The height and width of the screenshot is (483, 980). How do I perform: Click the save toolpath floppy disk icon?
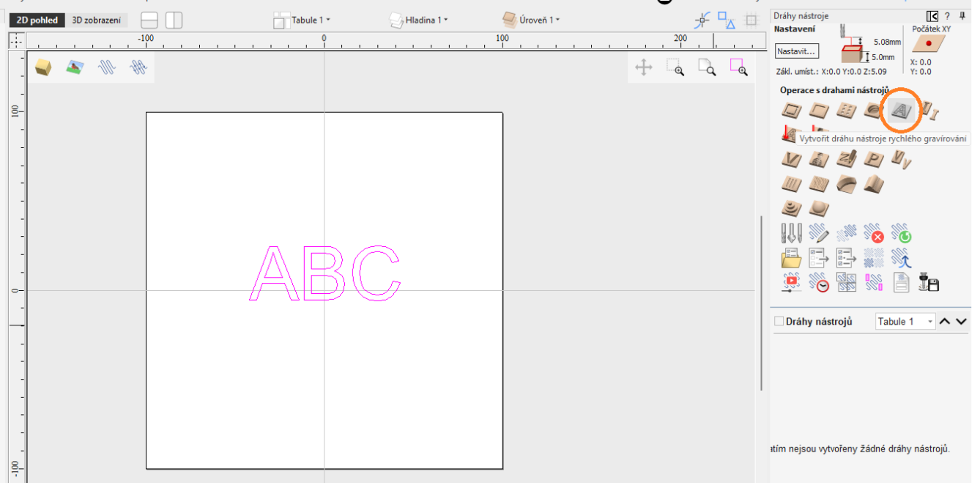[x=929, y=282]
